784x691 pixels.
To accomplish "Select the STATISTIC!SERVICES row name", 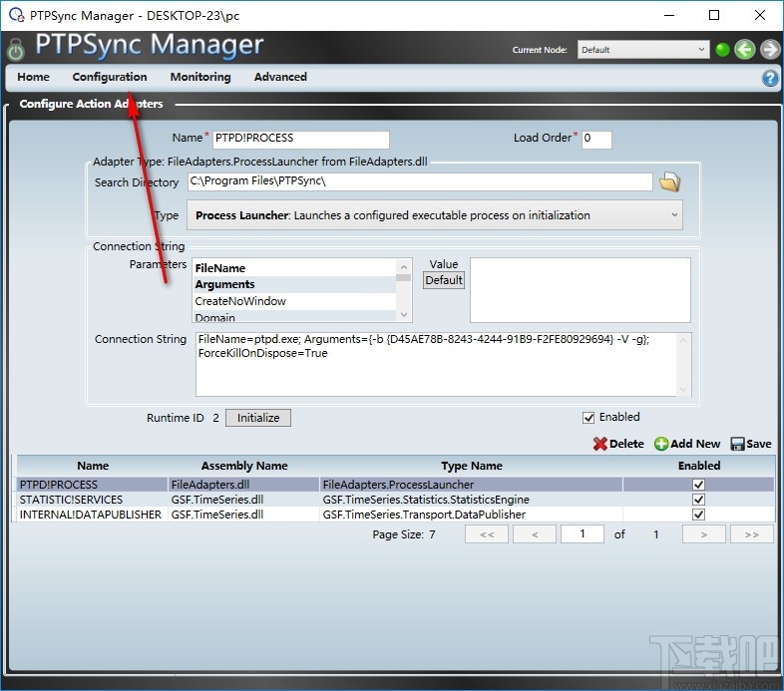I will (x=71, y=500).
